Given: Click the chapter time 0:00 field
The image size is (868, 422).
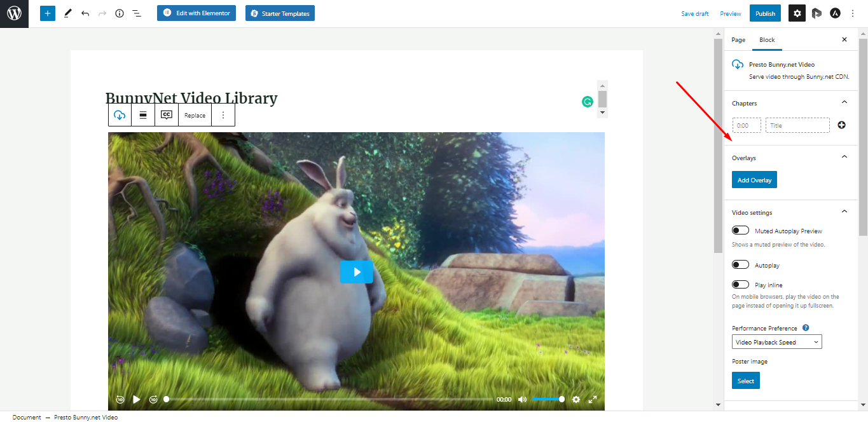Looking at the screenshot, I should tap(747, 125).
